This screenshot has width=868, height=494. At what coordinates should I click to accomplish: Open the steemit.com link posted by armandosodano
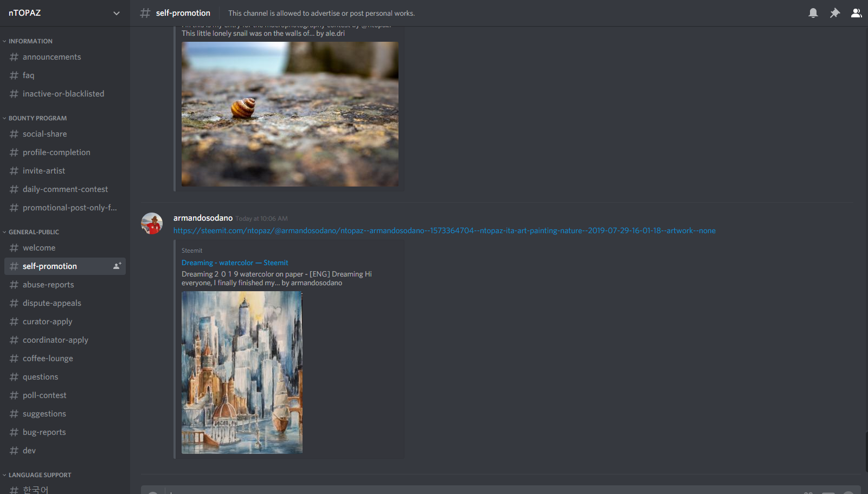pos(445,230)
